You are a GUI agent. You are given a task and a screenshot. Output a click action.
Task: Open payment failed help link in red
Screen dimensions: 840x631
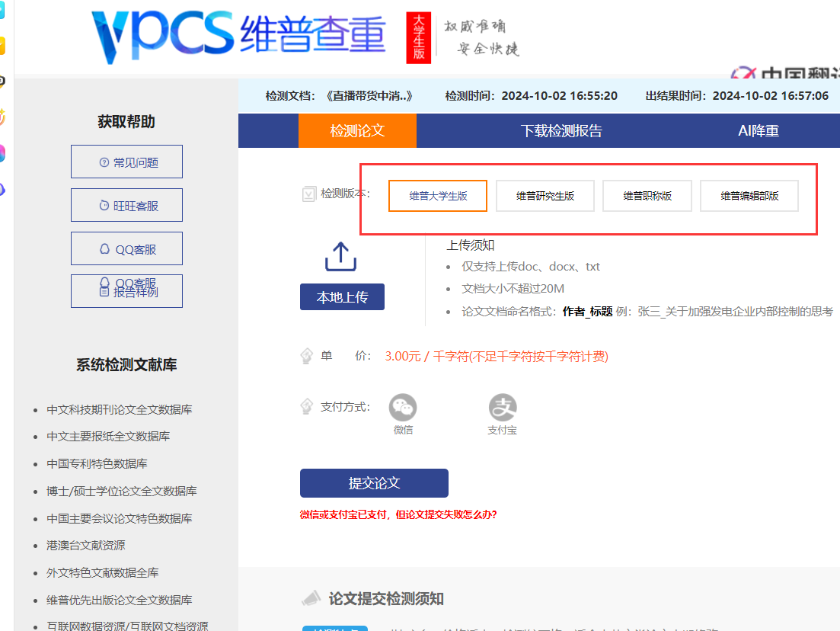click(398, 514)
